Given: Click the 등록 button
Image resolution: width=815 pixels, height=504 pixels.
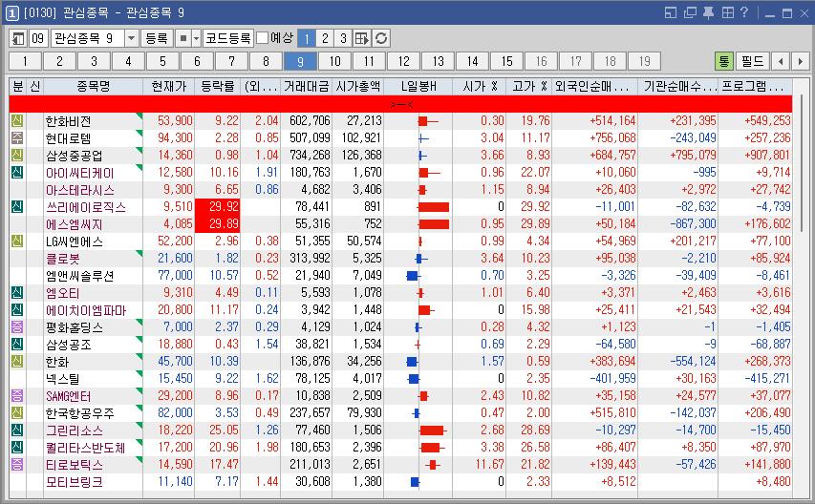Looking at the screenshot, I should pyautogui.click(x=157, y=38).
